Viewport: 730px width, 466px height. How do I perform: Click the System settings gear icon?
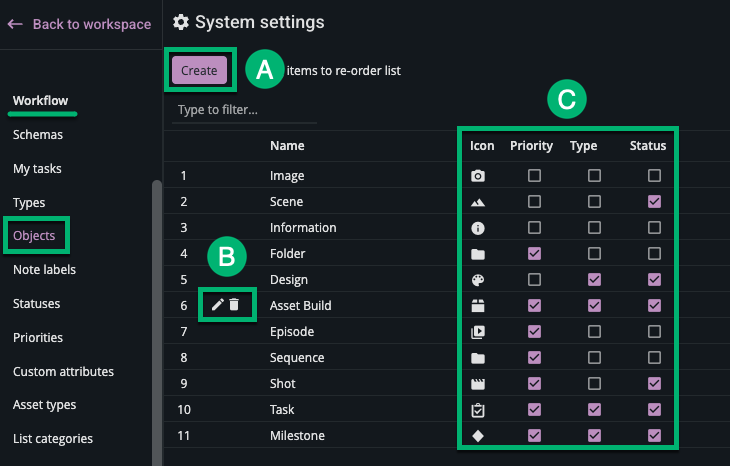181,22
